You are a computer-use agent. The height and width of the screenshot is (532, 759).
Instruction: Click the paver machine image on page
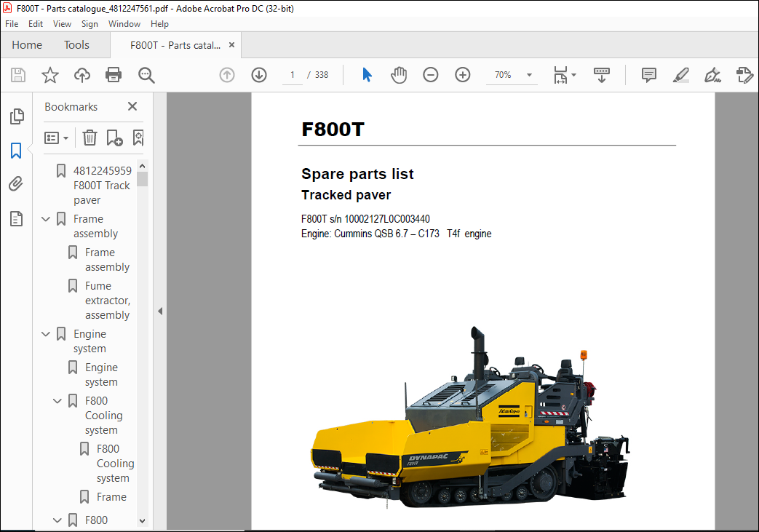click(470, 418)
